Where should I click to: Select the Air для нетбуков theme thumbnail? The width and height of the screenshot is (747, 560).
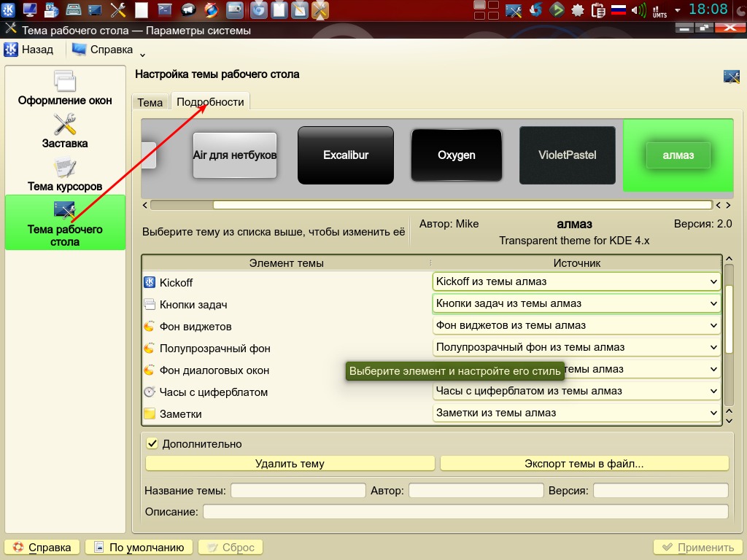click(x=234, y=155)
